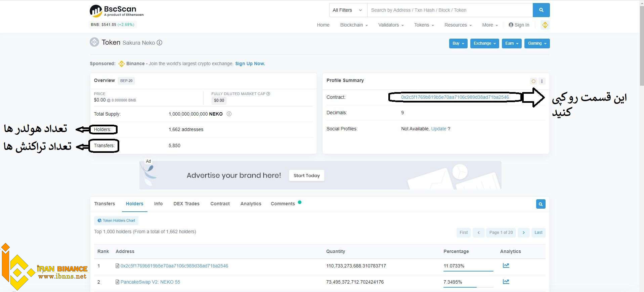Expand the More menu
This screenshot has width=644, height=292.
(x=490, y=25)
